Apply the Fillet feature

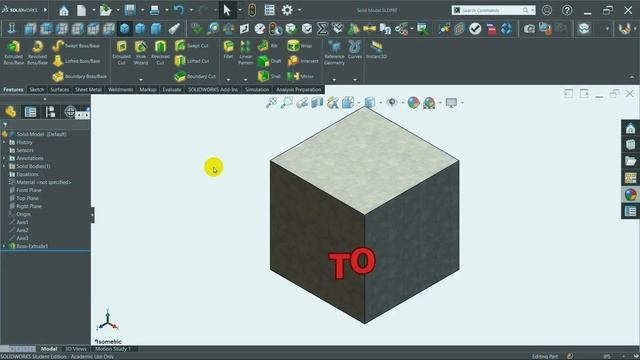228,50
